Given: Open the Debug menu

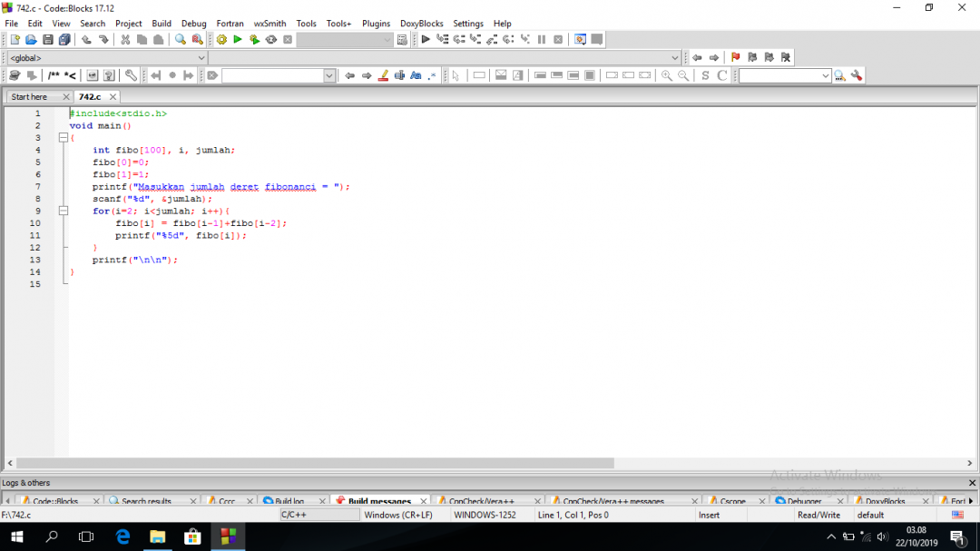Looking at the screenshot, I should (x=194, y=24).
